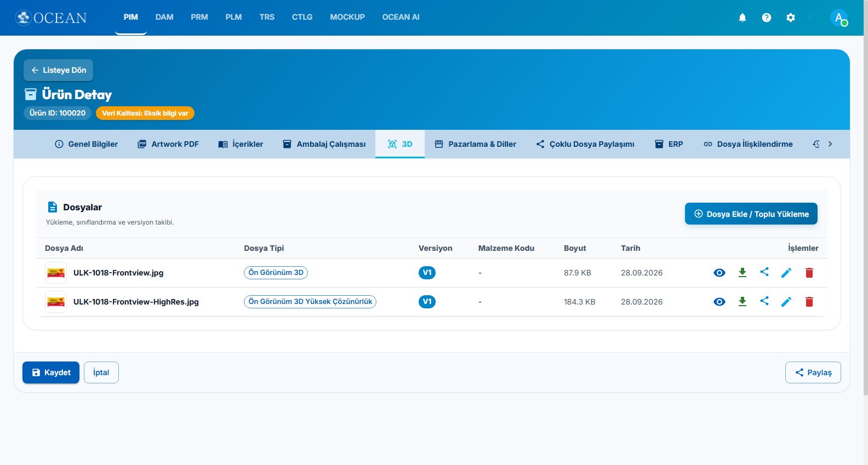Viewport: 868px width, 465px height.
Task: Download ULK-1018-Frontview-HighRes.jpg
Action: click(x=743, y=302)
